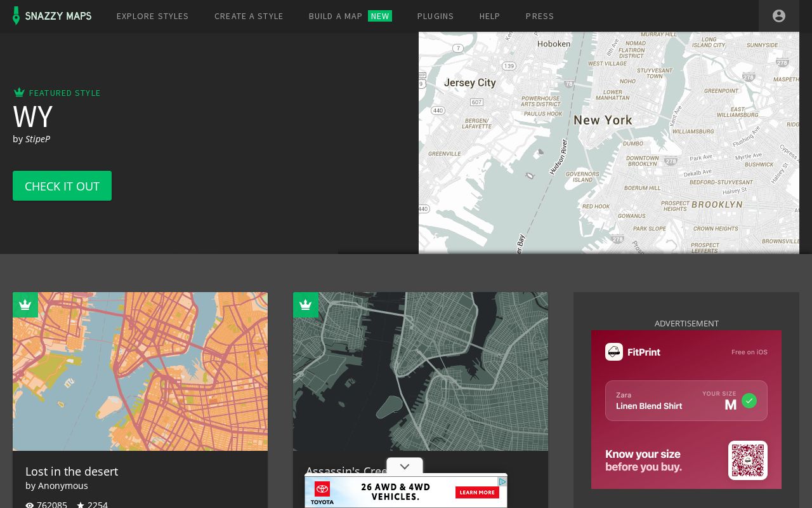The image size is (812, 508).
Task: Click the AdChoices icon on Toyota ad
Action: [502, 482]
